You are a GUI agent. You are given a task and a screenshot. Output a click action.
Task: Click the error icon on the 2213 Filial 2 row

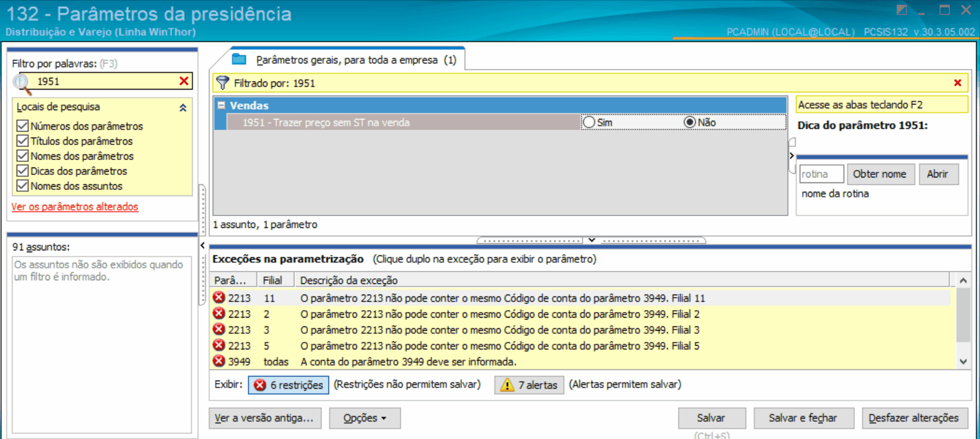coord(219,314)
